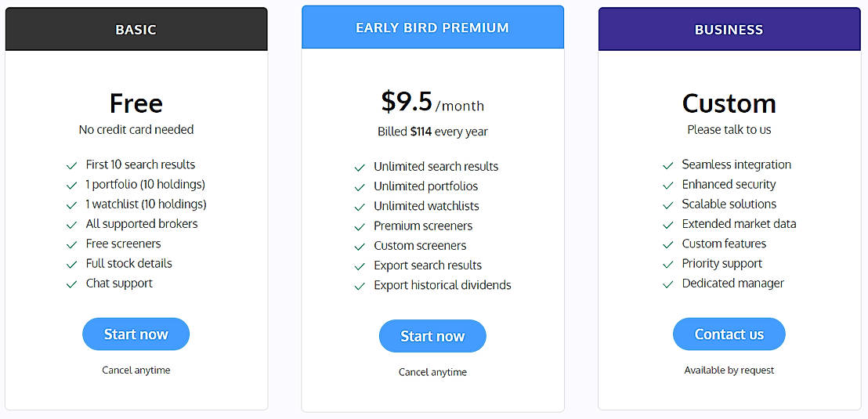Click checkmark beside Chat support
This screenshot has height=419, width=868.
click(71, 284)
